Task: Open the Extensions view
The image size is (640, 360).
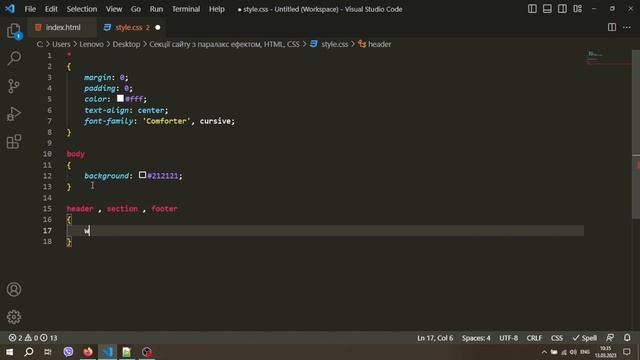Action: [x=14, y=142]
